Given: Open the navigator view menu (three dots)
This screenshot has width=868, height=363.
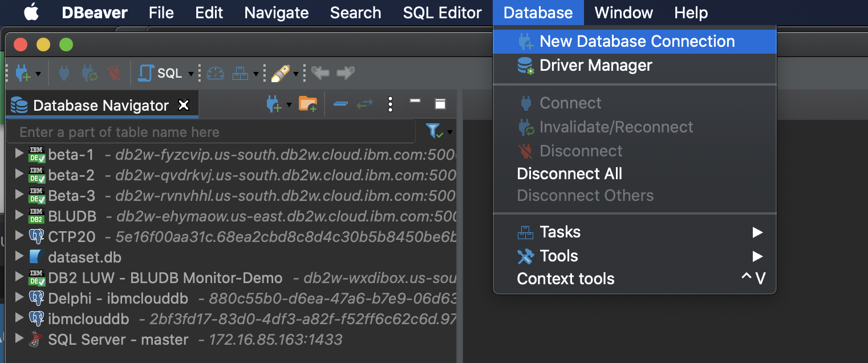Looking at the screenshot, I should click(x=390, y=104).
